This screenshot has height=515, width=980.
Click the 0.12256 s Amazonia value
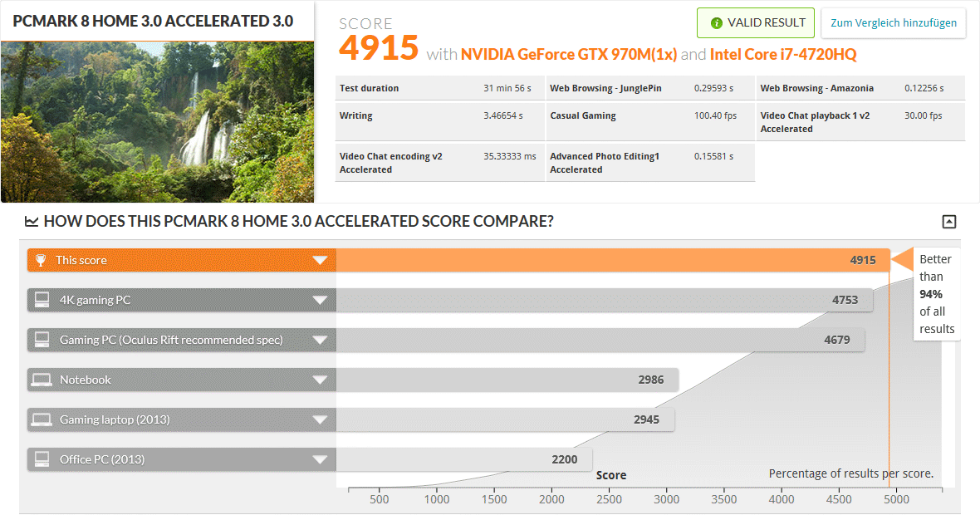[924, 88]
